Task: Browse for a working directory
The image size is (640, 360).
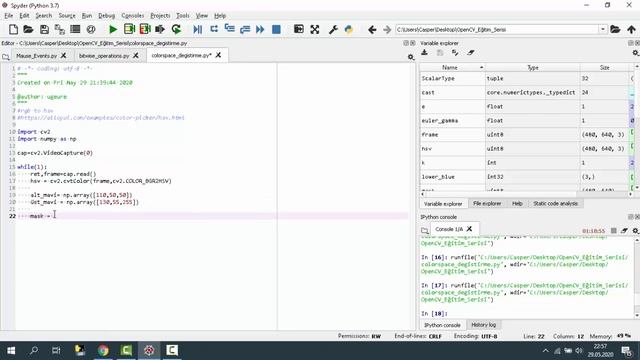Action: 615,29
